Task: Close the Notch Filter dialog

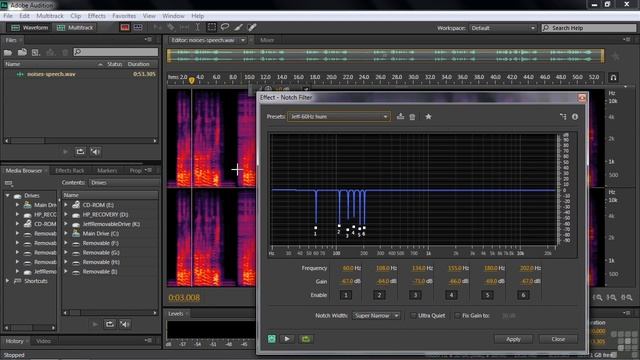Action: (x=558, y=339)
